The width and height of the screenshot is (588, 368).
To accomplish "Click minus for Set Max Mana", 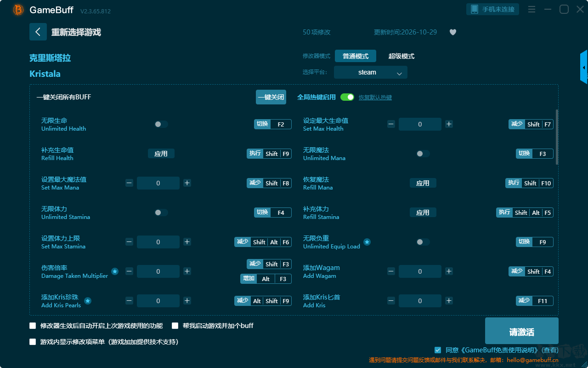I will click(129, 183).
